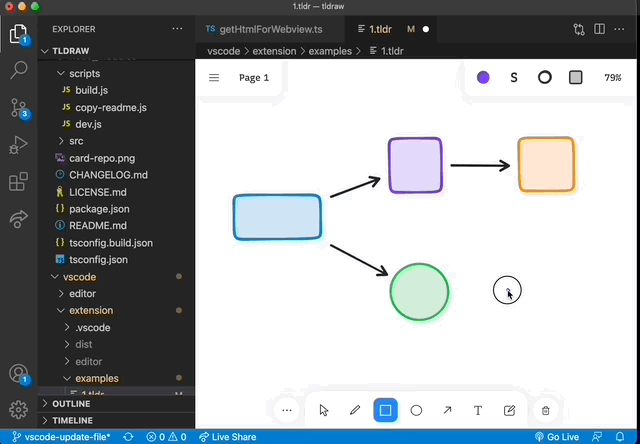640x444 pixels.
Task: Open the S size style picker
Action: coord(514,78)
